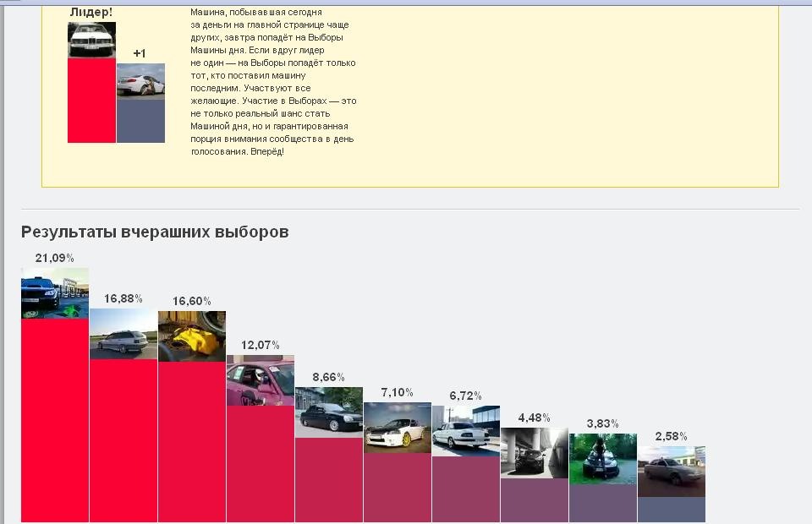Click the red bar for the 21,09% result
Screen dimensions: 812x524
(55, 421)
